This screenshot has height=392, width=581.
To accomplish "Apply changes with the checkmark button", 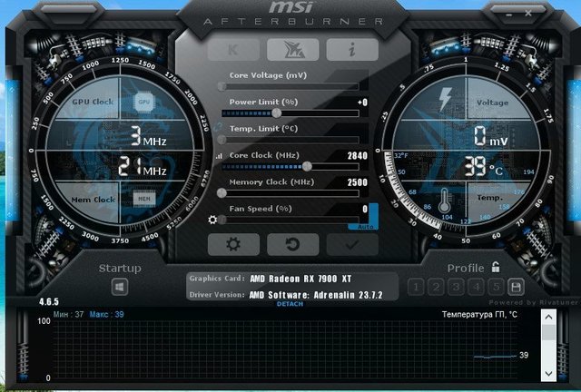I will (351, 244).
